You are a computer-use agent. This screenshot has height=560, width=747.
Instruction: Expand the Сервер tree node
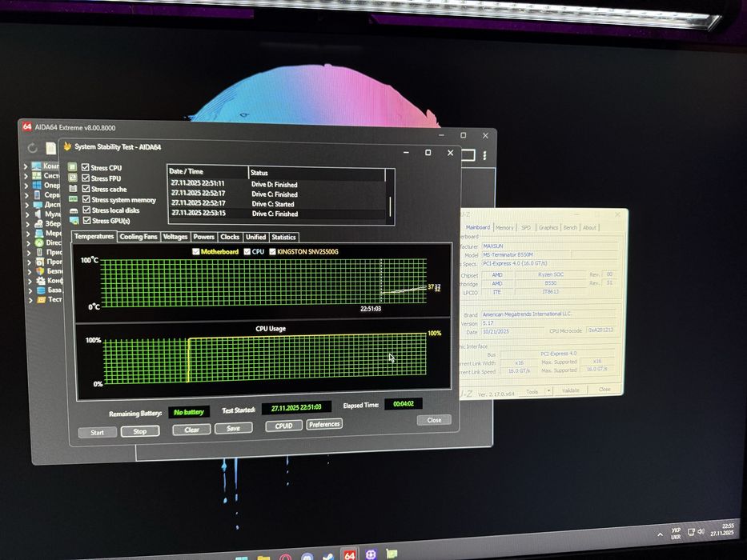tap(26, 194)
